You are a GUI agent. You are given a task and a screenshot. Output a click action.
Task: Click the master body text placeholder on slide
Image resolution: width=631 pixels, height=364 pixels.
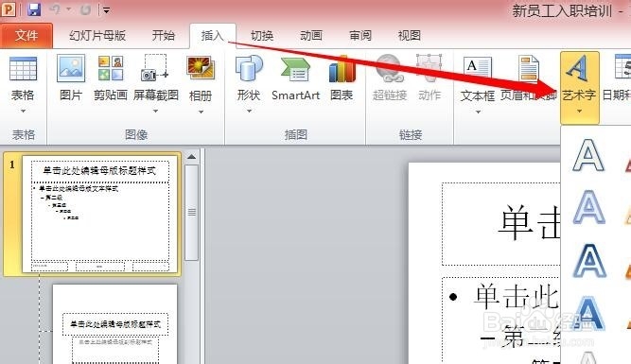(501, 321)
